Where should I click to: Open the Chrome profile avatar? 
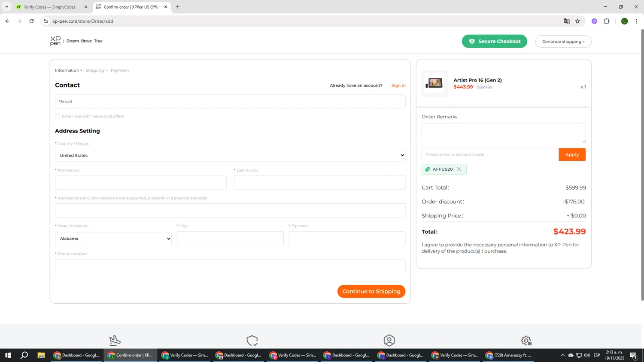click(625, 21)
